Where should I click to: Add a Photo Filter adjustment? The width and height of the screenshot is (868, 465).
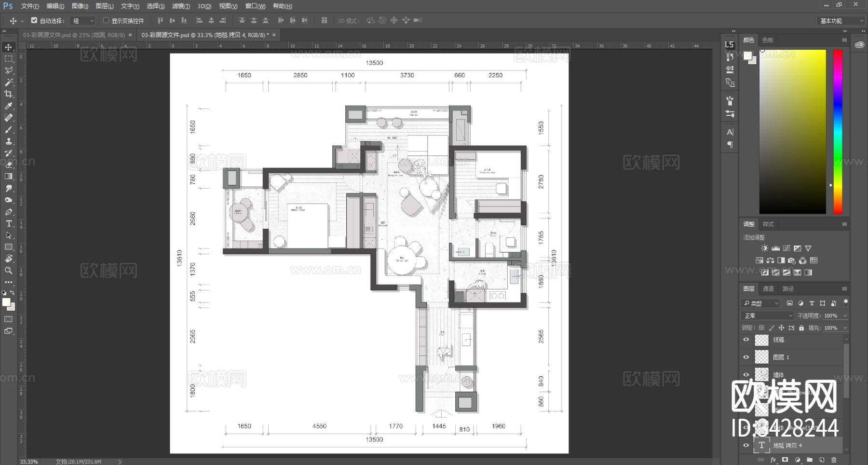tap(791, 260)
